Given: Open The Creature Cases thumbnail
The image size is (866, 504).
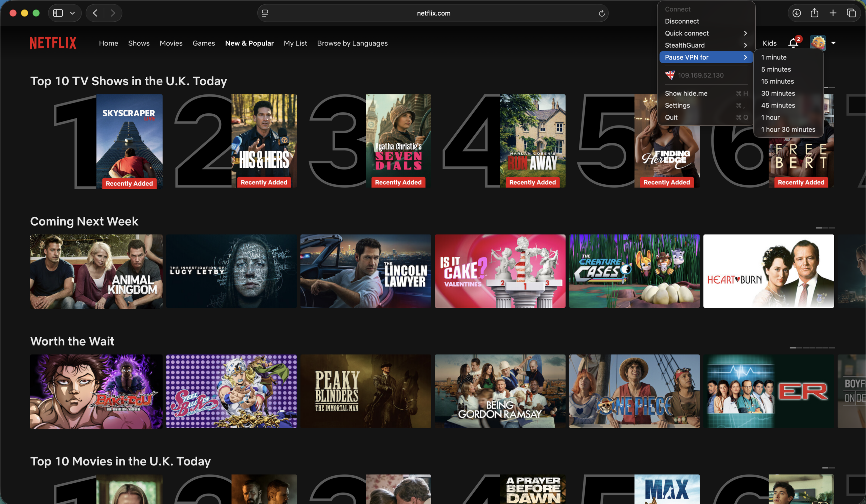Looking at the screenshot, I should (x=634, y=271).
